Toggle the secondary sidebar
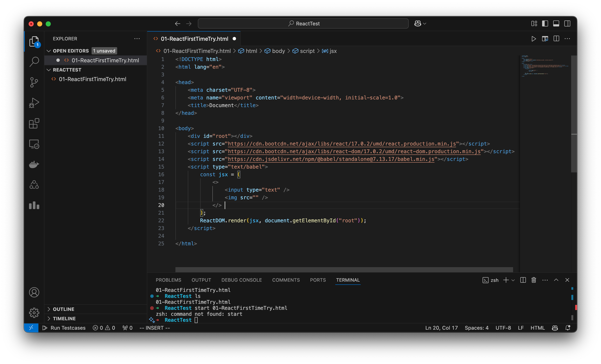Viewport: 601px width, 364px height. coord(567,23)
